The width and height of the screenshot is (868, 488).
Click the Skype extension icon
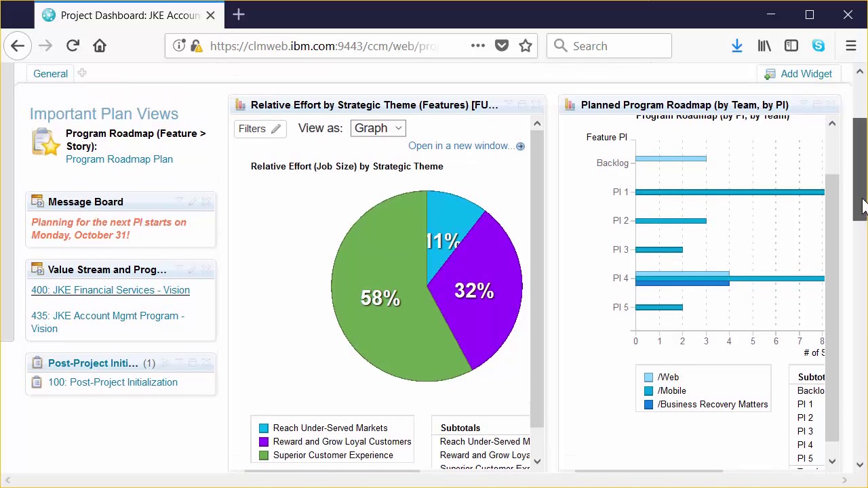pos(818,46)
